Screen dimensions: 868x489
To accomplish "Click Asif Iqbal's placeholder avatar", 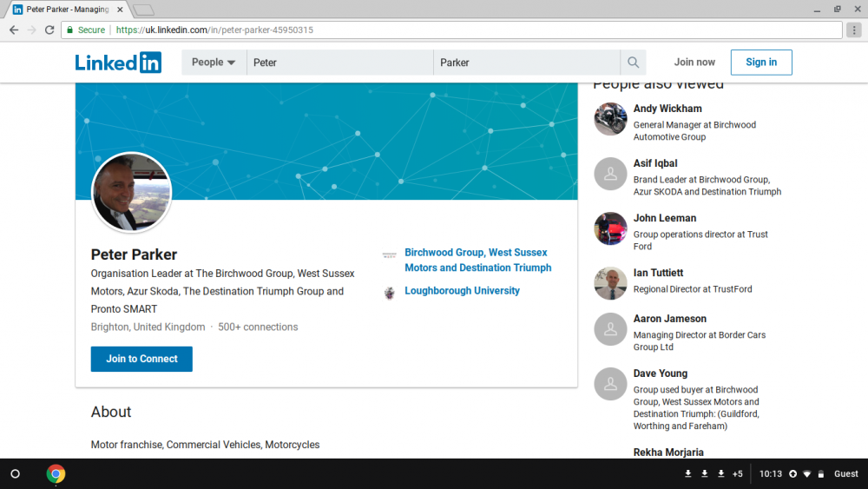I will tap(610, 174).
